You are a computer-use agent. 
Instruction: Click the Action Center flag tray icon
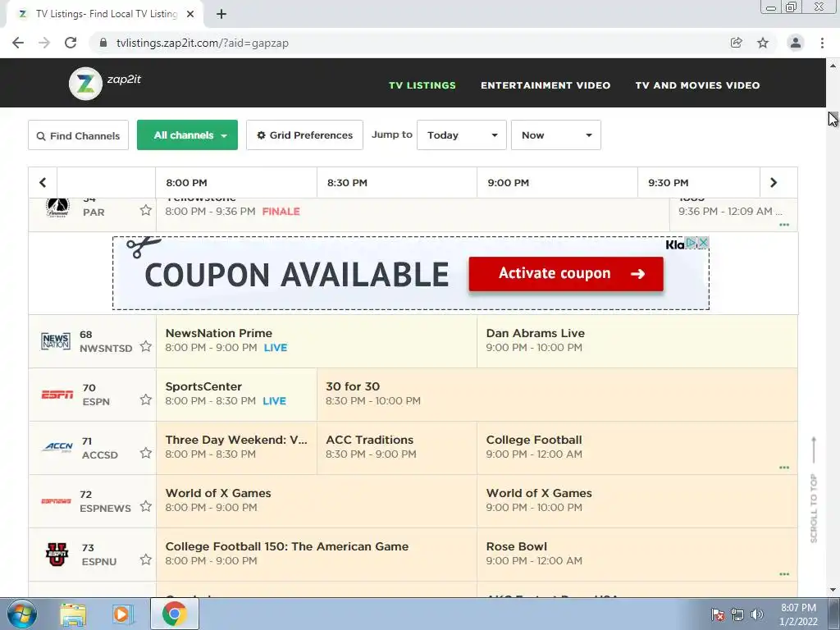(x=718, y=614)
